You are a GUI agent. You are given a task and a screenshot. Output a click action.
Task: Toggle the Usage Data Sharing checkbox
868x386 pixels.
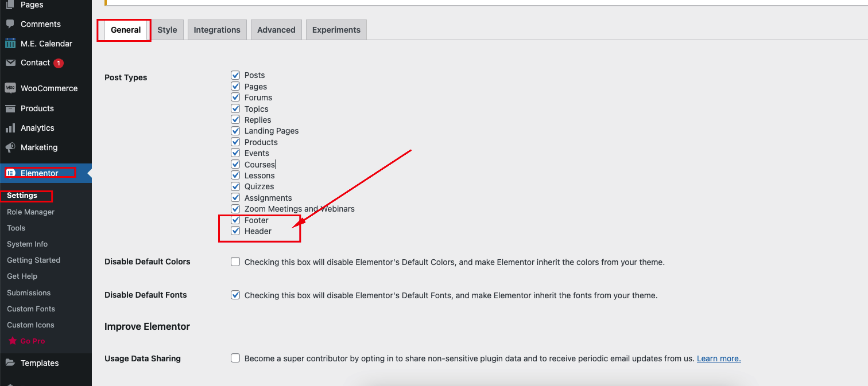(235, 358)
